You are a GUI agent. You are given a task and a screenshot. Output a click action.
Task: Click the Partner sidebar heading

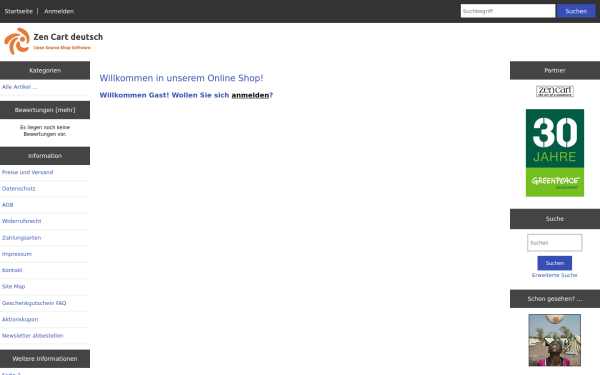(555, 70)
